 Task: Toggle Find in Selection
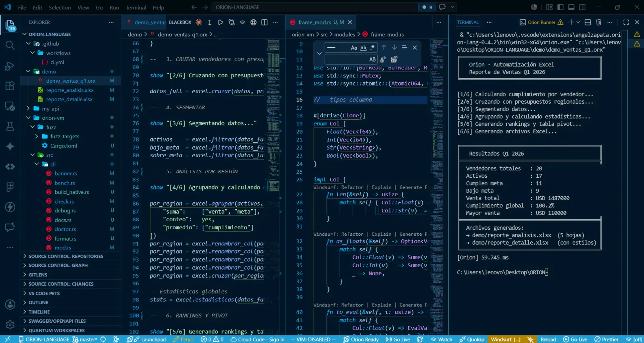[x=405, y=48]
